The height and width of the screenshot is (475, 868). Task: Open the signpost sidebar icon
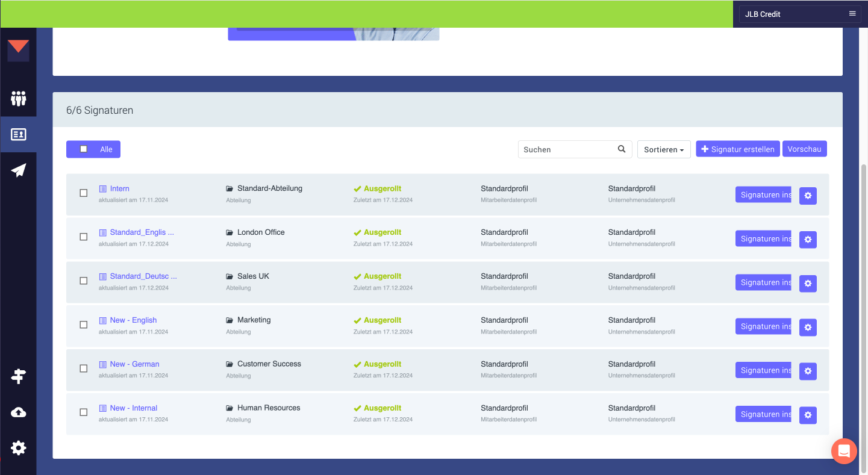pyautogui.click(x=19, y=376)
